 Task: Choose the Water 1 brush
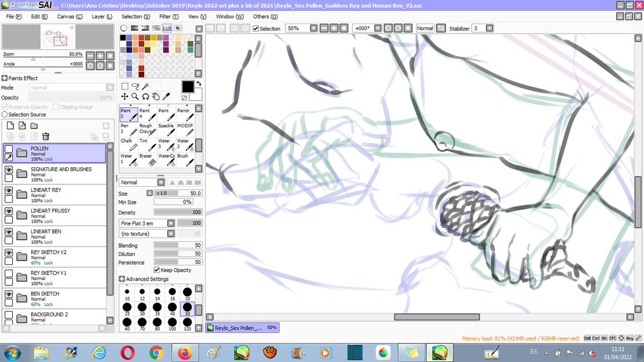tap(129, 159)
